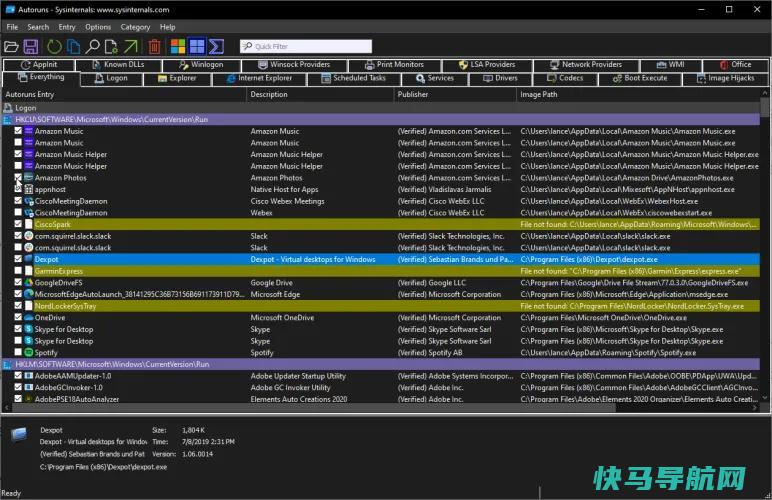The image size is (772, 500).
Task: Select the Winlogon tab
Action: point(201,65)
